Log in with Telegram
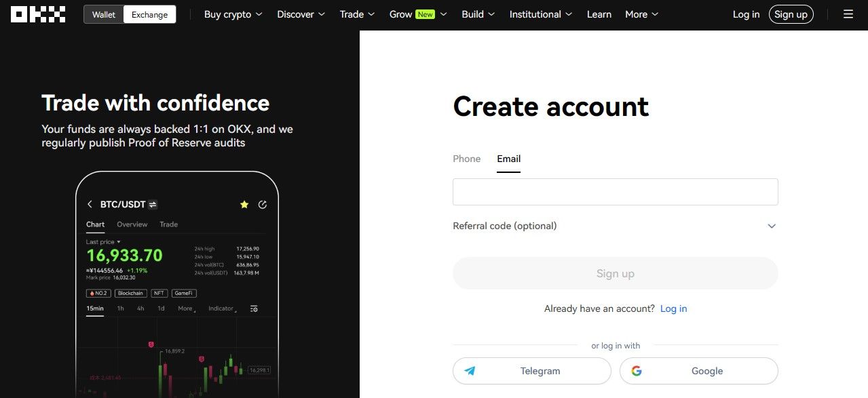This screenshot has width=868, height=398. point(531,371)
